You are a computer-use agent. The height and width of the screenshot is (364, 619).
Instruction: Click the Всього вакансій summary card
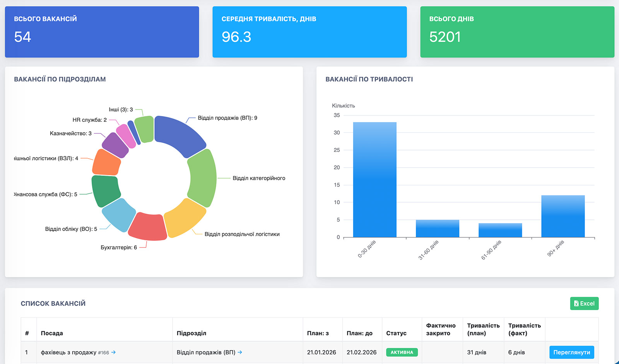[x=102, y=32]
